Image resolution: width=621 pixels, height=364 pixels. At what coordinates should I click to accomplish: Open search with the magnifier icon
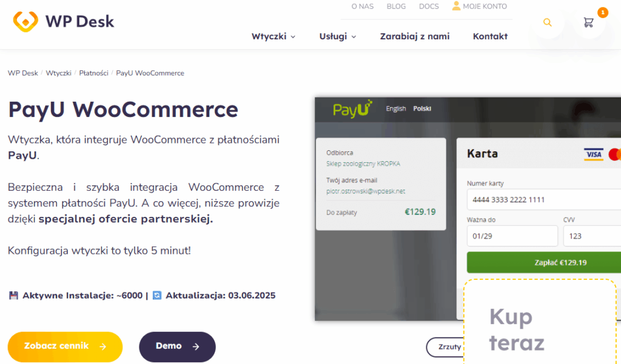(548, 22)
